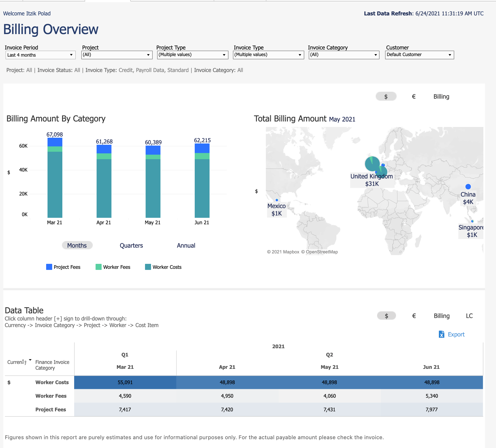The image size is (496, 448).
Task: Click the Project Fees legend swatch
Action: [x=49, y=267]
